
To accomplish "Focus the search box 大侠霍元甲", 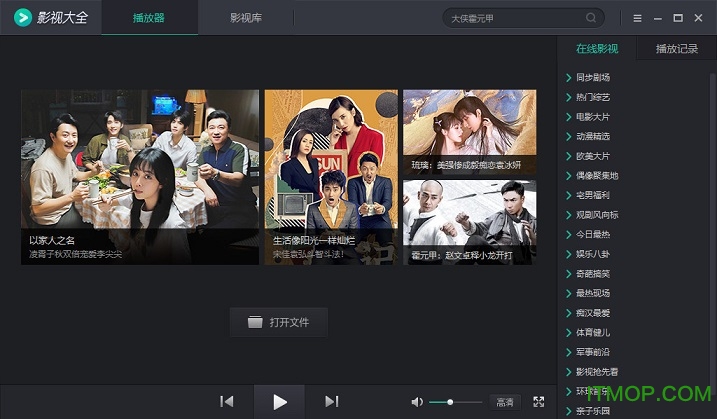I will 523,18.
